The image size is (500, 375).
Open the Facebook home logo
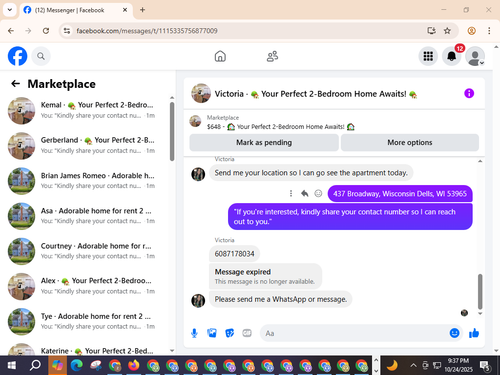[17, 56]
